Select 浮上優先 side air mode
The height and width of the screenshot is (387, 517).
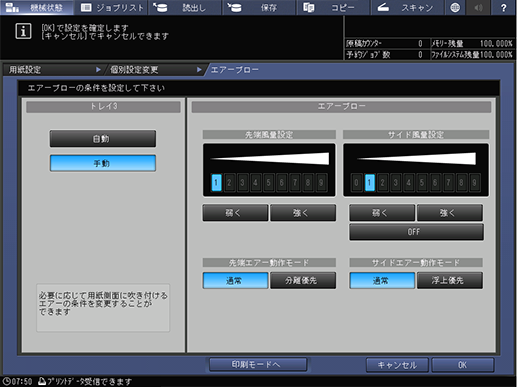450,280
